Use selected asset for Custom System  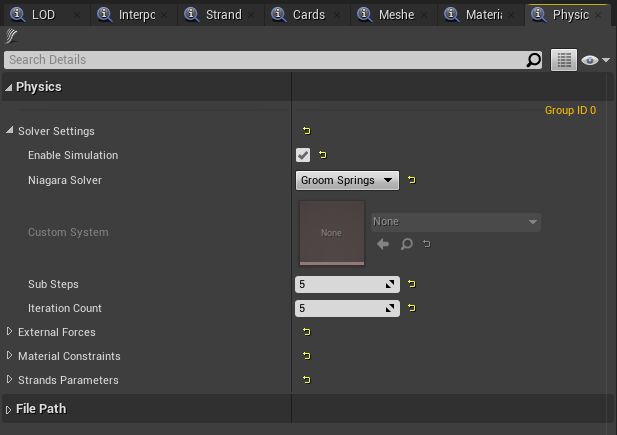(x=383, y=243)
